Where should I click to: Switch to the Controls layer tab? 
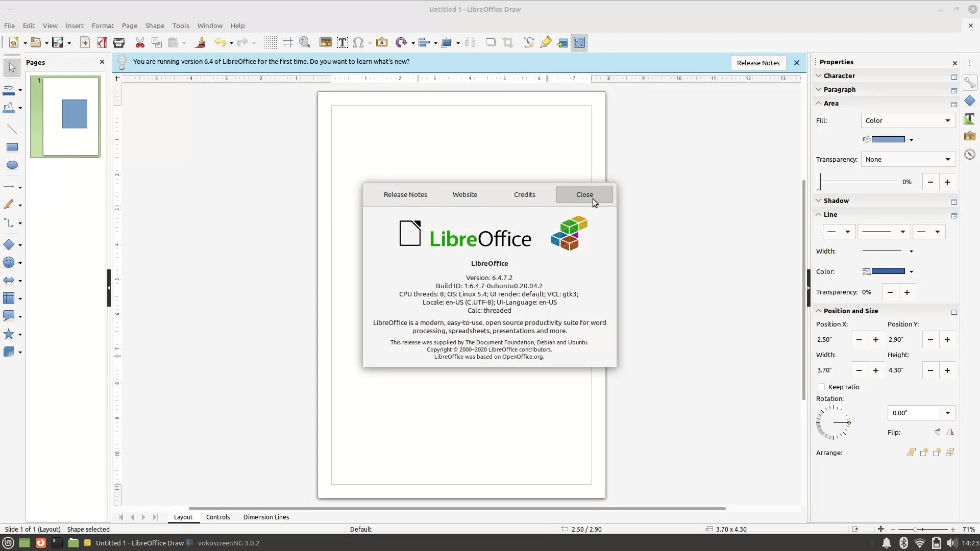click(218, 517)
